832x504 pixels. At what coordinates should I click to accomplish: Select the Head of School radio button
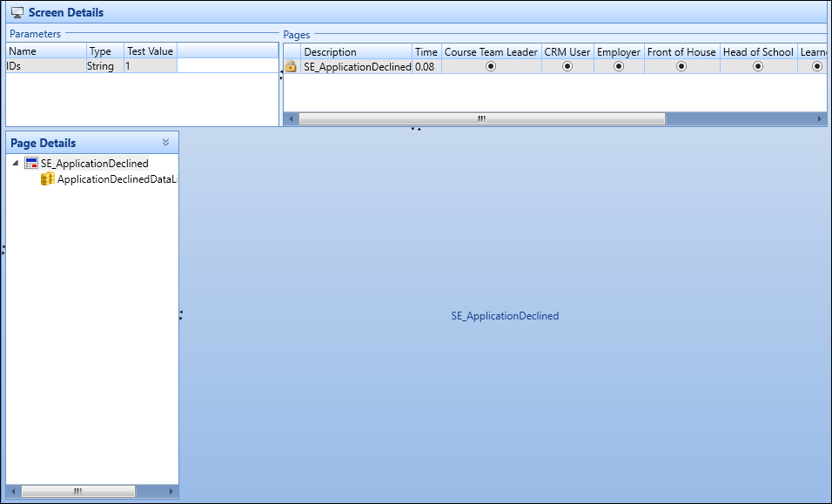(x=758, y=66)
